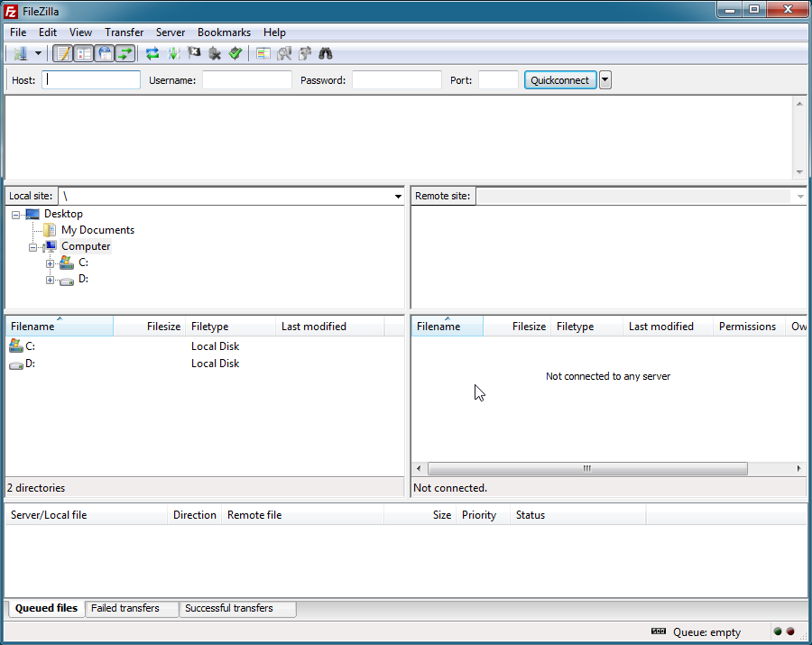812x645 pixels.
Task: Reconnect to the last server
Action: (235, 53)
